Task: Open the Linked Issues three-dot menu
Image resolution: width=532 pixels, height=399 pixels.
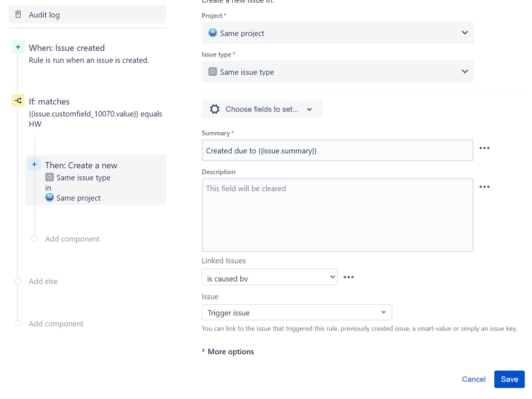Action: pyautogui.click(x=348, y=277)
